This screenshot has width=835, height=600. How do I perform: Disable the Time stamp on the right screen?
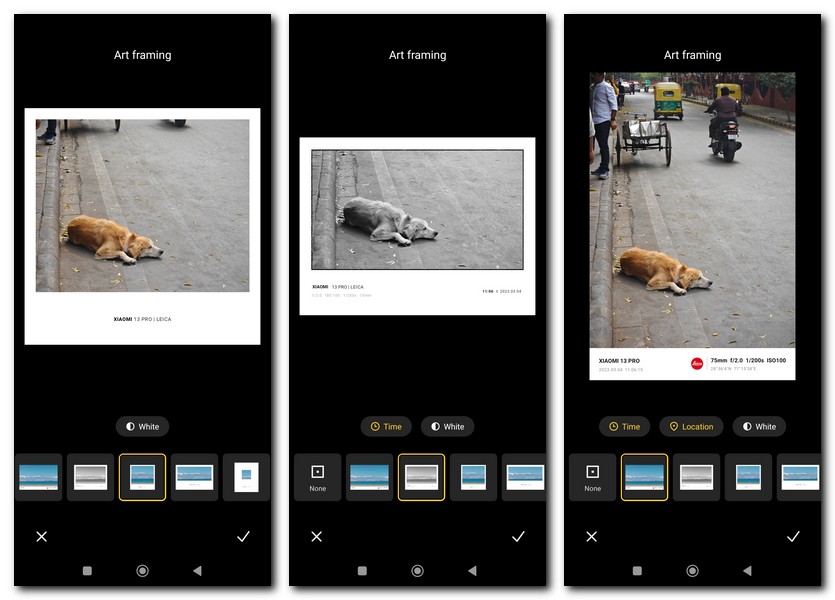point(624,427)
